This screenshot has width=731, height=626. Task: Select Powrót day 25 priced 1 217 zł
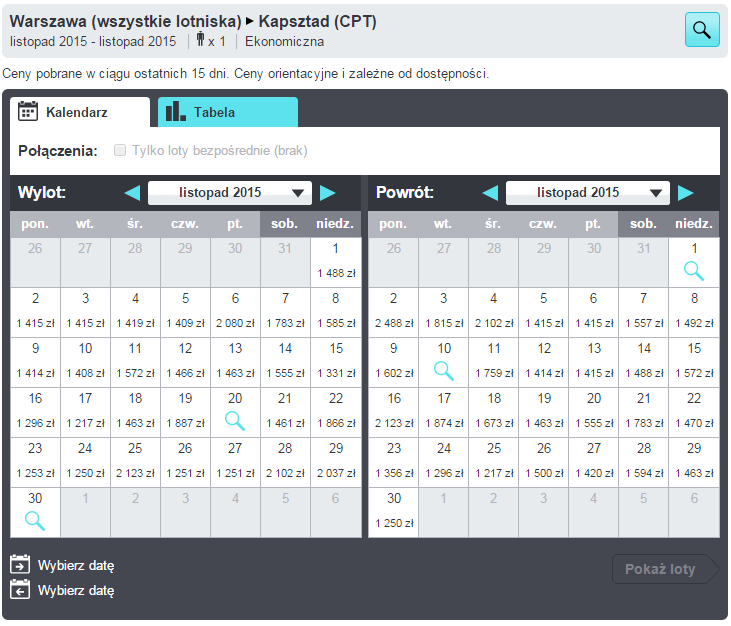click(494, 462)
